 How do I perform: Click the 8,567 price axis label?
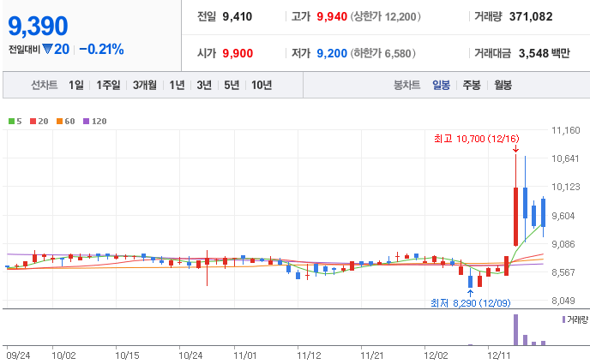click(563, 272)
